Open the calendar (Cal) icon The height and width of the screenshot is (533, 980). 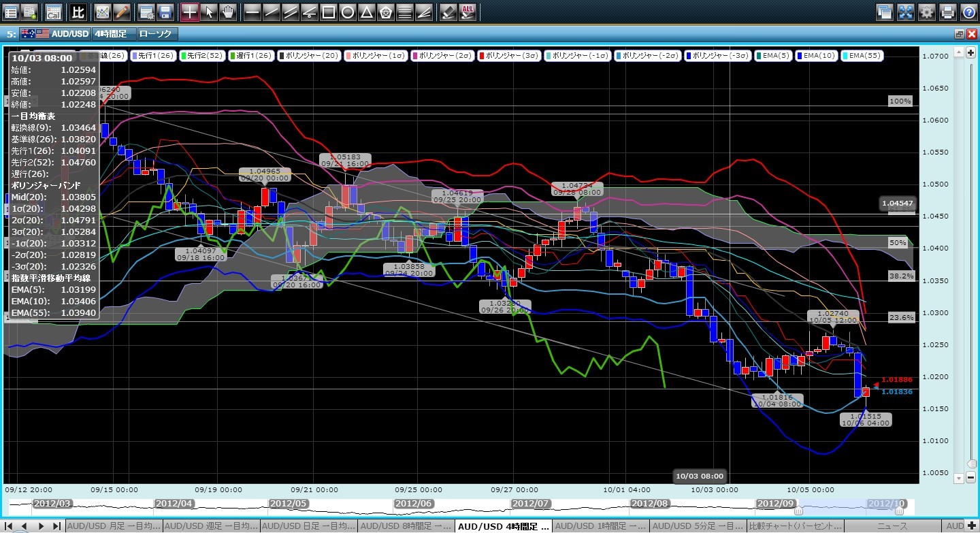53,12
